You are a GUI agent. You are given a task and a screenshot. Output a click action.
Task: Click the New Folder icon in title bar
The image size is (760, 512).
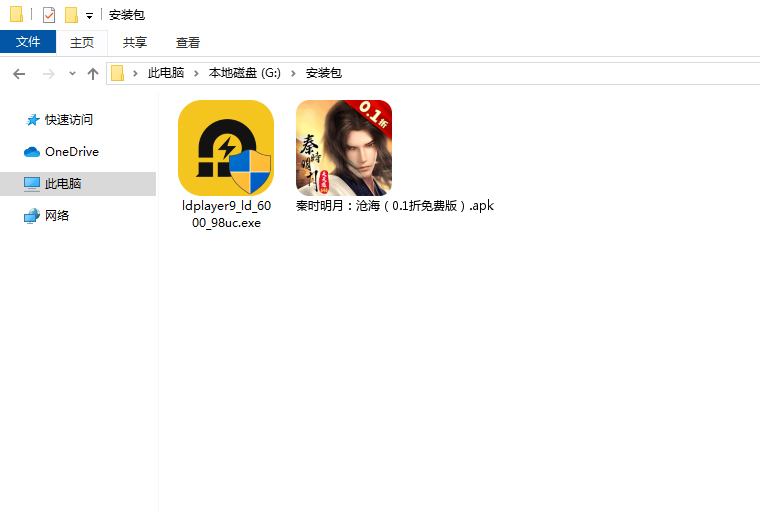[x=71, y=15]
